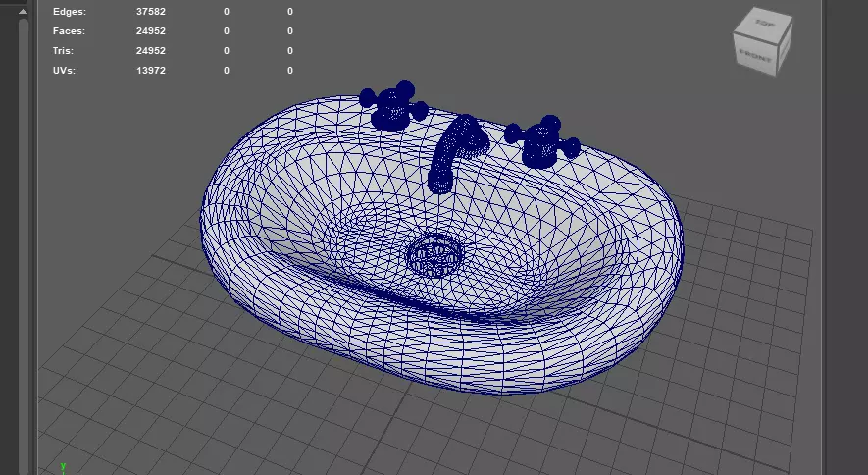868x475 pixels.
Task: Click the left panel scroll-up arrow
Action: coord(24,11)
